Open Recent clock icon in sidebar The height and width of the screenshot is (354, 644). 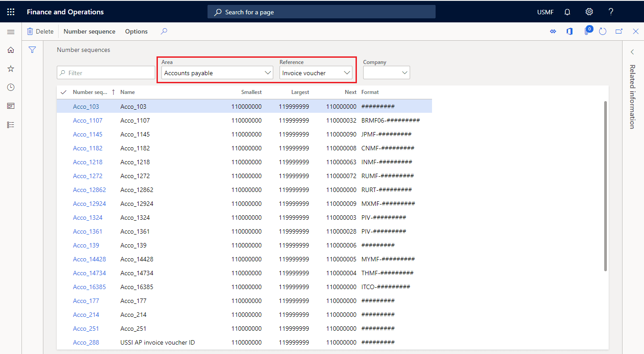tap(11, 87)
